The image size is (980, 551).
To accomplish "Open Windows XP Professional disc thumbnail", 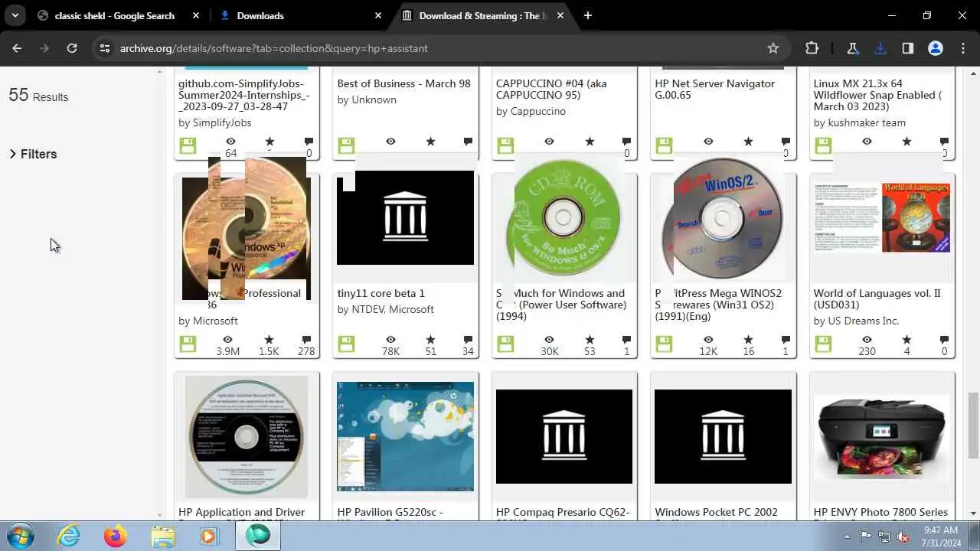I will [247, 230].
